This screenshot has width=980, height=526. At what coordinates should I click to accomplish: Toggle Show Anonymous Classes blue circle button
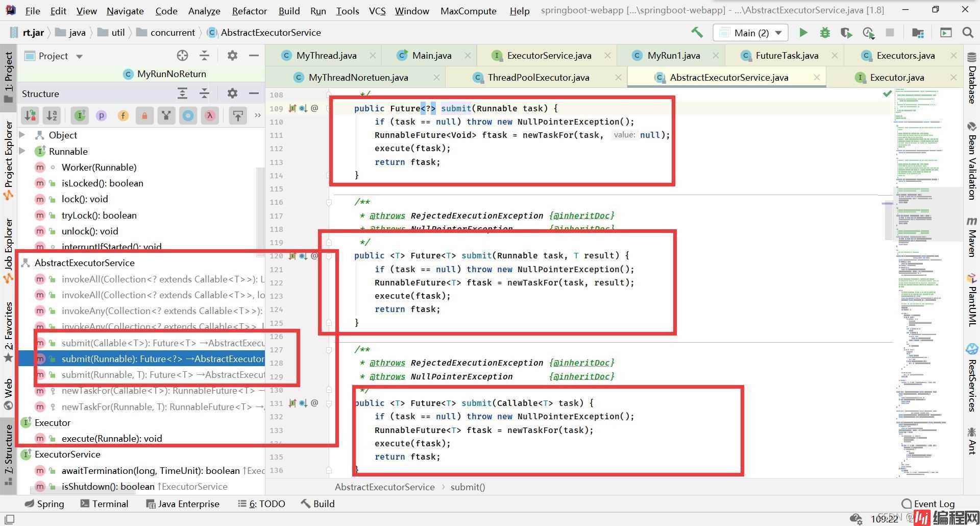[x=188, y=115]
